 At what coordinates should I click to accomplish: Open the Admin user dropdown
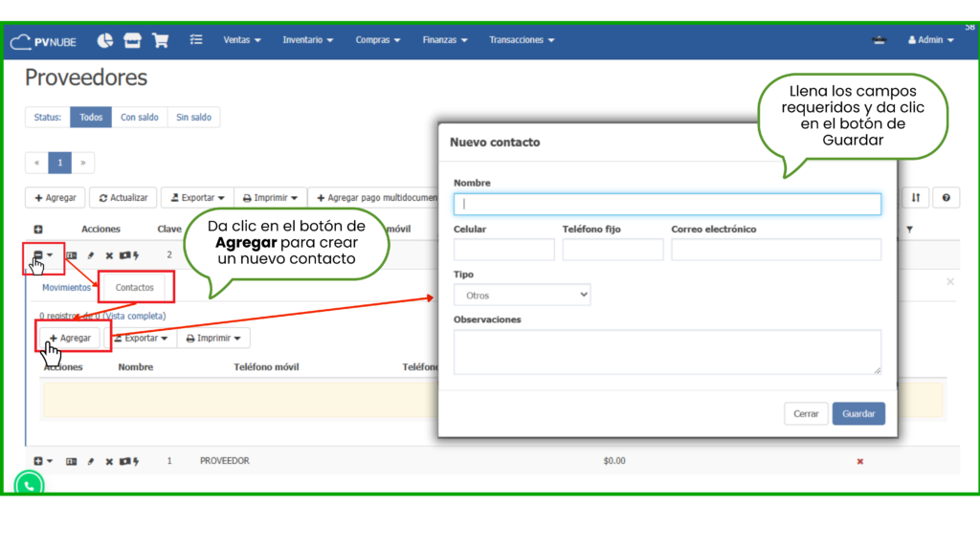(928, 40)
